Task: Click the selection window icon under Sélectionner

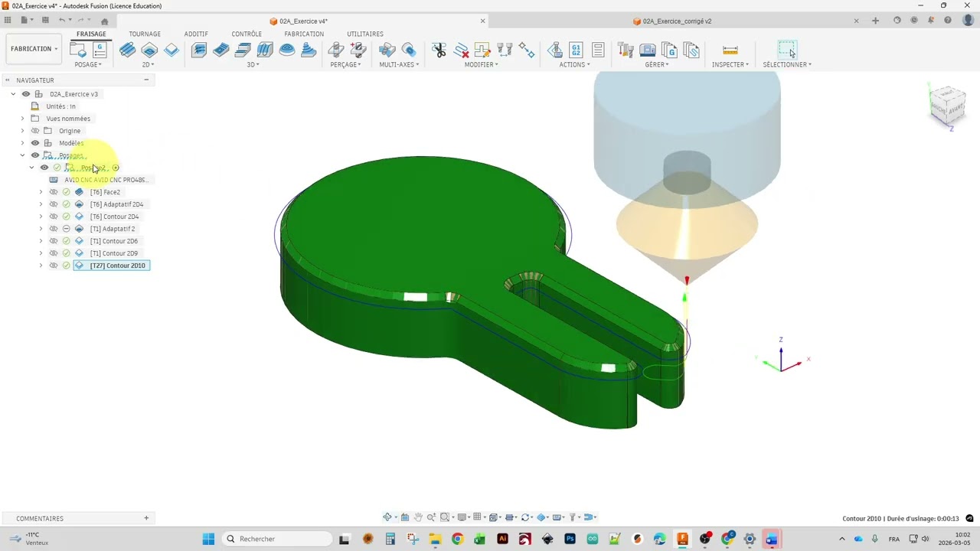Action: [787, 50]
